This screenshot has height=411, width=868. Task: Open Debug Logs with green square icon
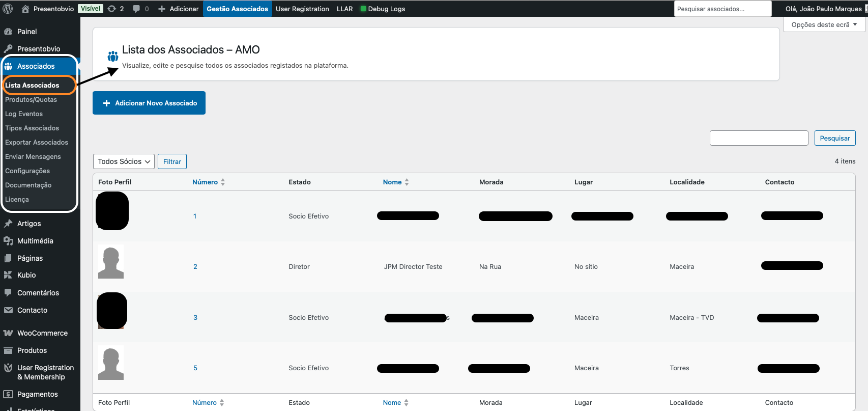coord(383,9)
